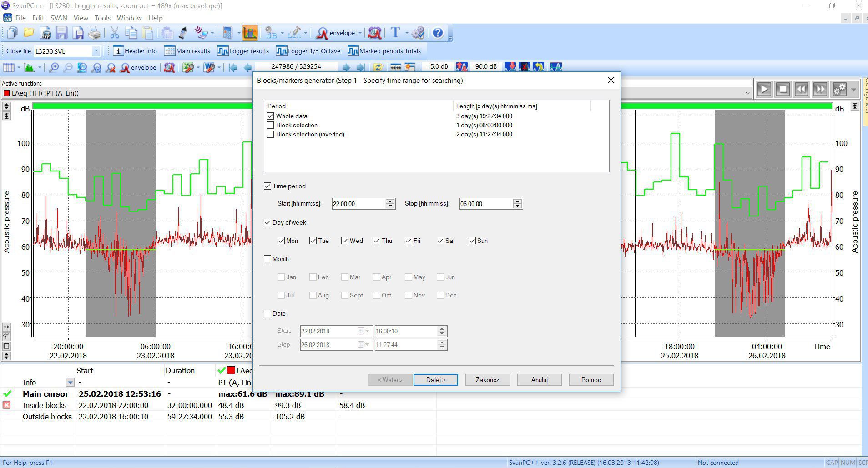Uncheck the Sun checkbox
The image size is (868, 468).
point(472,241)
